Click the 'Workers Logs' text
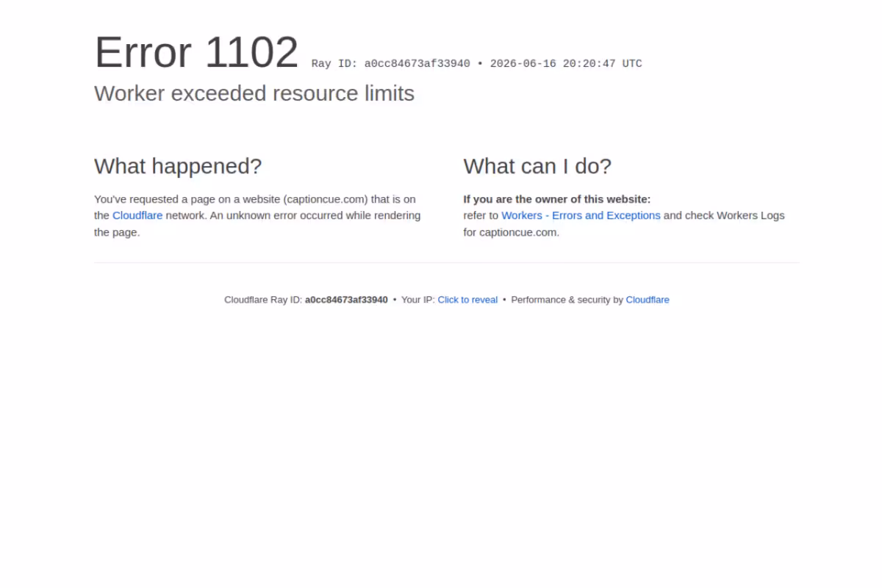 click(x=750, y=215)
